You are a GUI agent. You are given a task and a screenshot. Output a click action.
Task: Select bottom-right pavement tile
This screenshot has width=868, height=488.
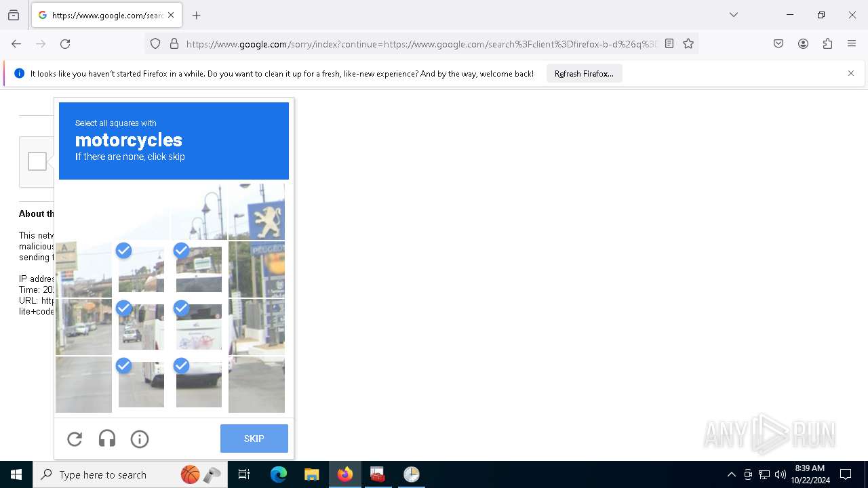tap(256, 384)
